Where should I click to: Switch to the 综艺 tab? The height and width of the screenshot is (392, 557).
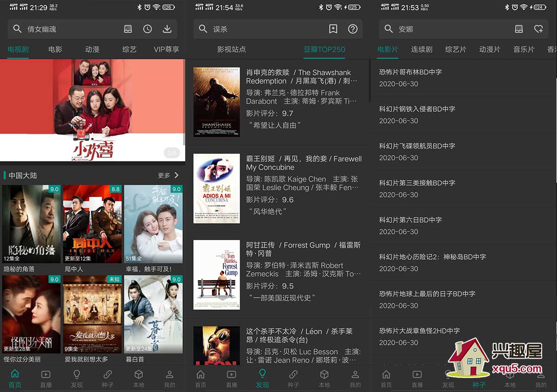coord(130,49)
